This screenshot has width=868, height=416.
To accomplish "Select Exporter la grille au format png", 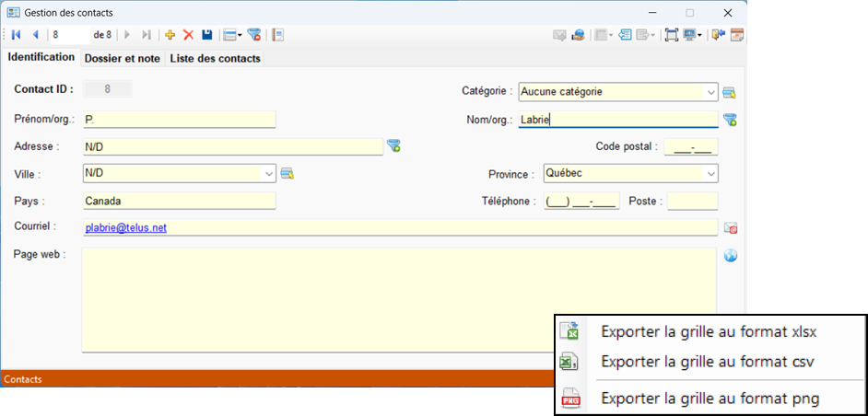I will pyautogui.click(x=710, y=399).
